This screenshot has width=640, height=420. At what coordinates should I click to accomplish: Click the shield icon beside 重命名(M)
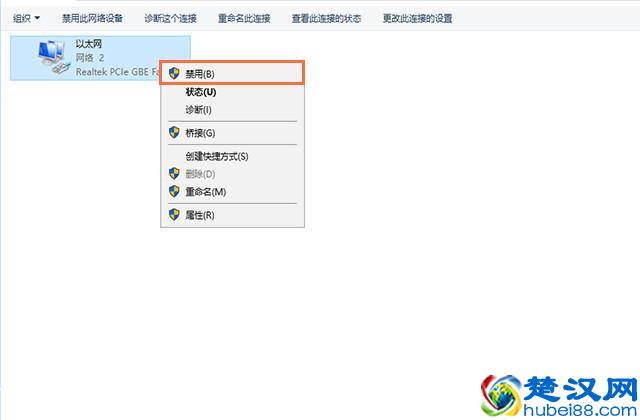(174, 191)
